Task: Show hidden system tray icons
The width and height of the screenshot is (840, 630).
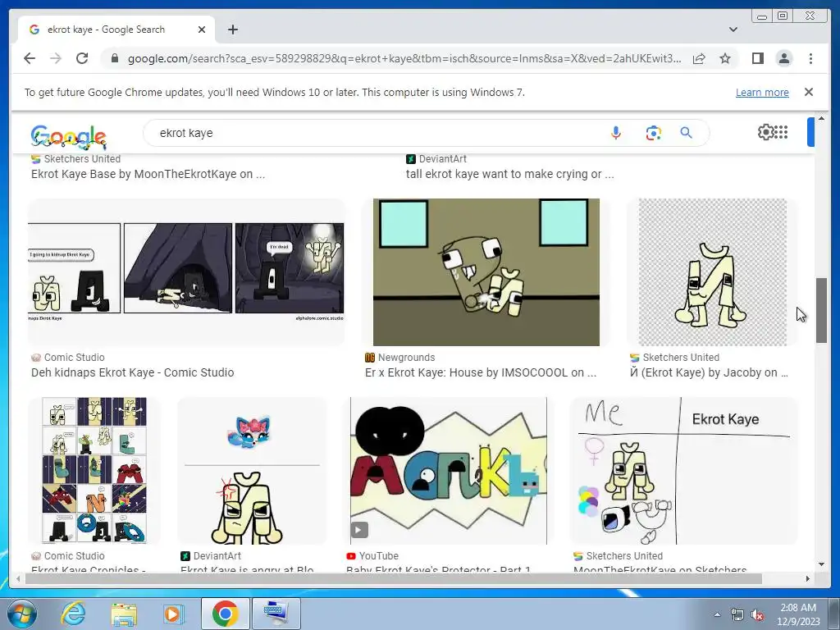Action: tap(717, 614)
